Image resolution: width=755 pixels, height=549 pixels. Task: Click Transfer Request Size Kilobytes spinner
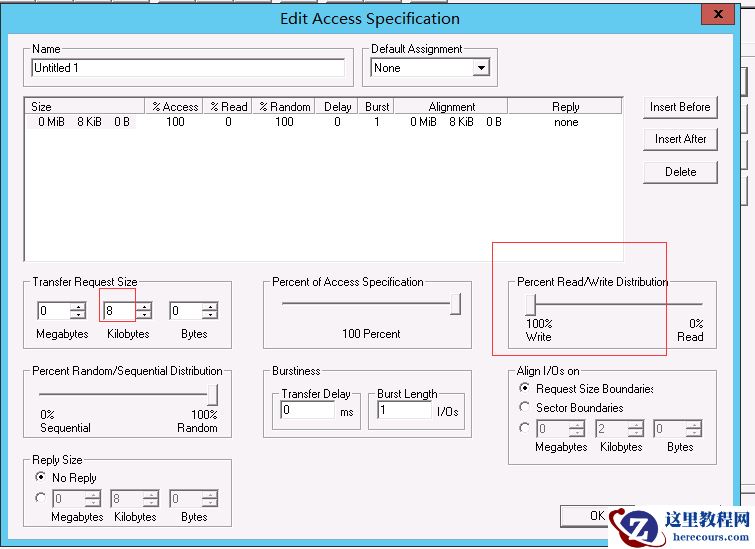click(x=144, y=311)
